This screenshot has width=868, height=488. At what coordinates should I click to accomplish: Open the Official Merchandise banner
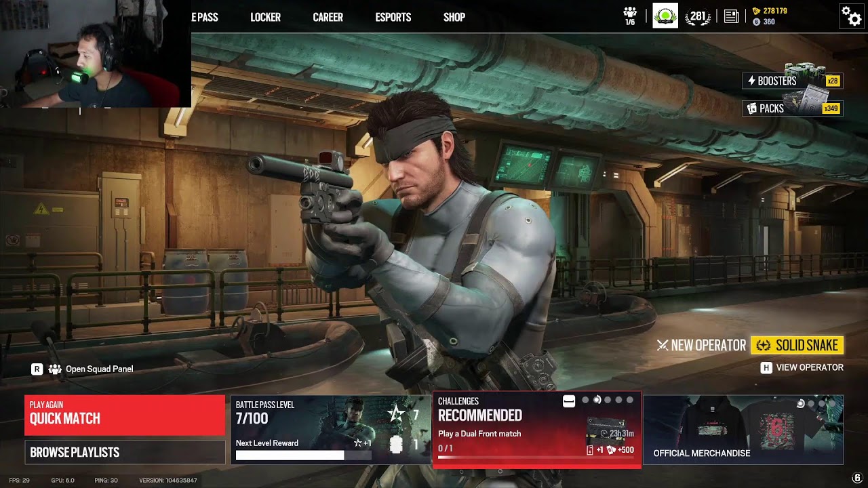tap(743, 430)
